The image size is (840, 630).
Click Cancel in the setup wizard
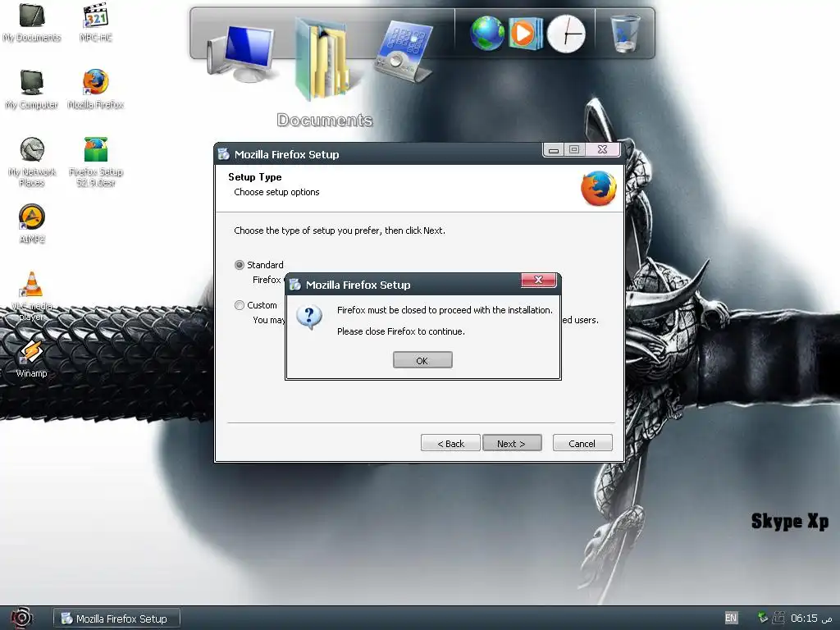pos(582,443)
